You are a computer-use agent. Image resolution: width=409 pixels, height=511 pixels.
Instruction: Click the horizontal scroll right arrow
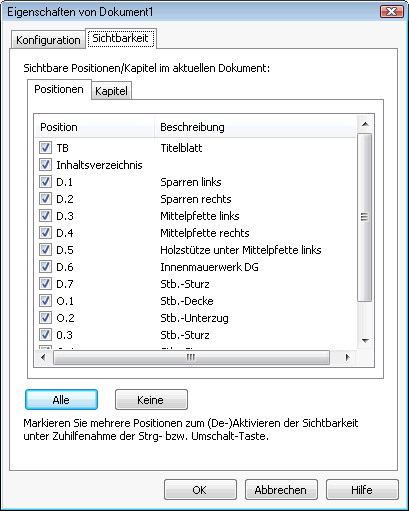(348, 357)
